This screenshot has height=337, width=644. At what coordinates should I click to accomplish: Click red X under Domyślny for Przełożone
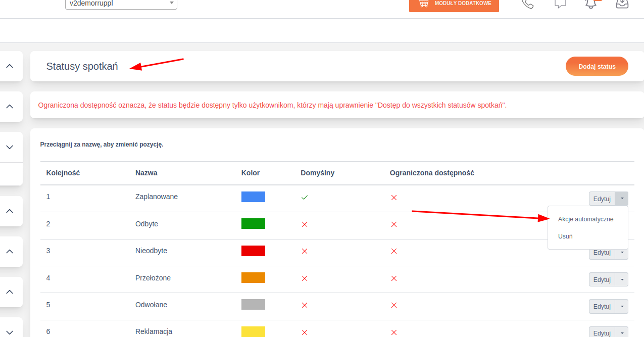click(304, 278)
